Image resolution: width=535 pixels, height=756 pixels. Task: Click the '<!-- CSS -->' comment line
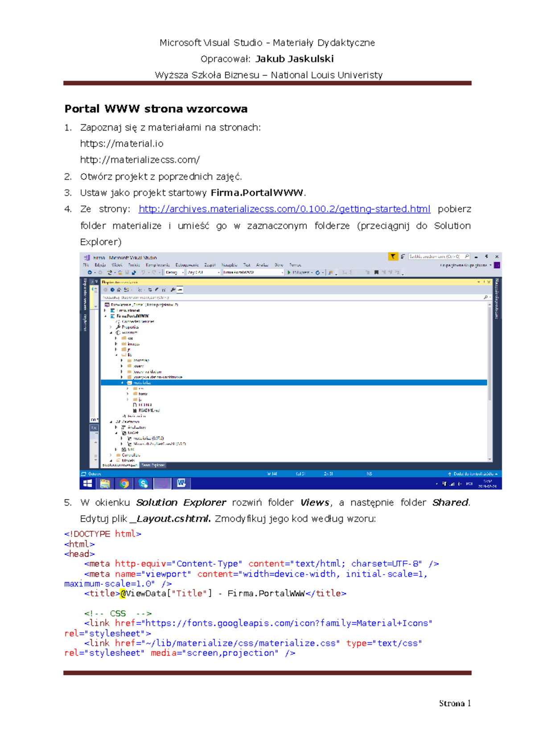[x=118, y=613]
